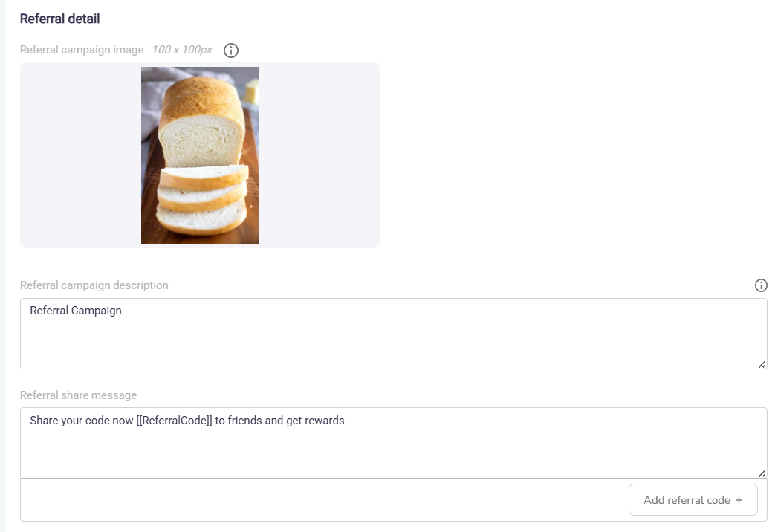Click the "Referral Campaign" text in the description
Viewport: 778px width, 532px height.
pos(76,311)
